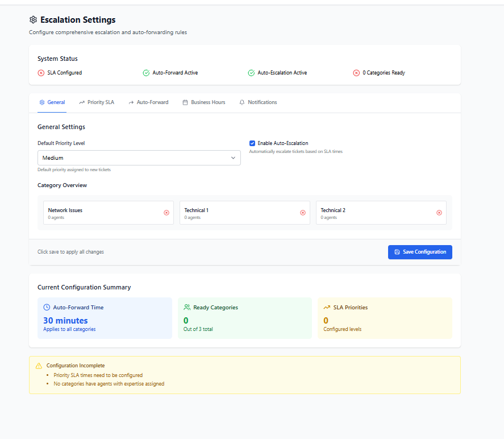This screenshot has width=504, height=439.
Task: Toggle the Enable Auto-Escalation checkbox
Action: pos(252,143)
